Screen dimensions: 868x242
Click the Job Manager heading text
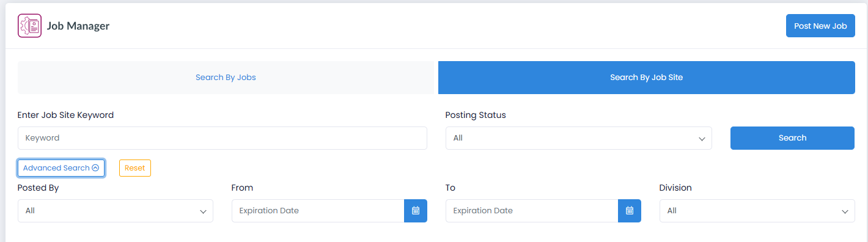click(78, 26)
